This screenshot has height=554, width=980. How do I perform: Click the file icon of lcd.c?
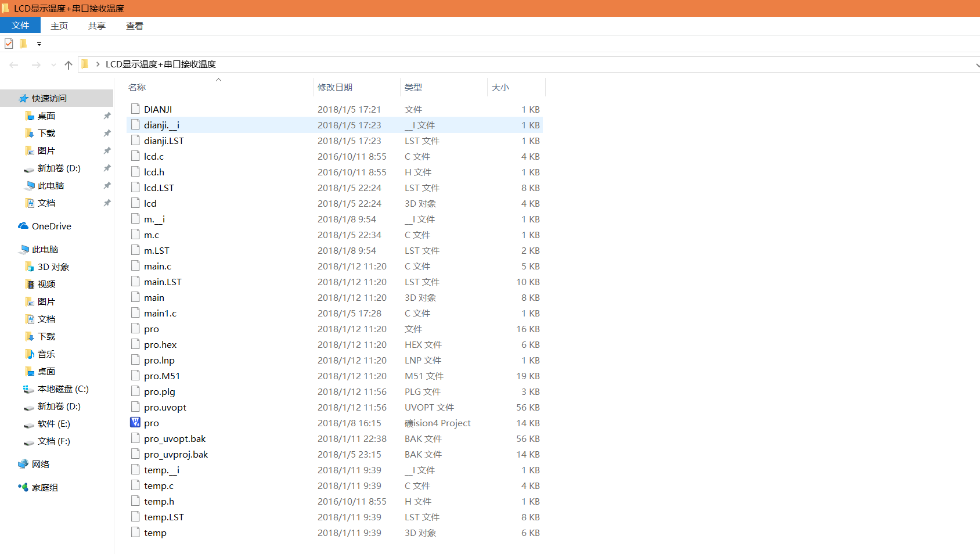click(135, 156)
